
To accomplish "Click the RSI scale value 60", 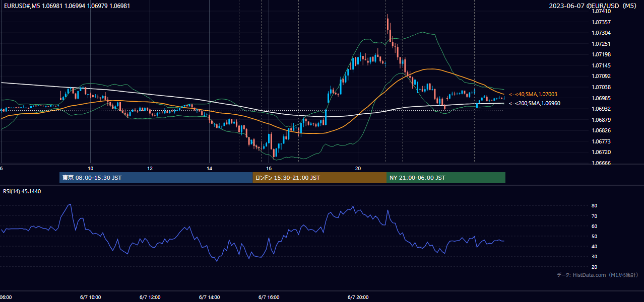I will [x=595, y=226].
